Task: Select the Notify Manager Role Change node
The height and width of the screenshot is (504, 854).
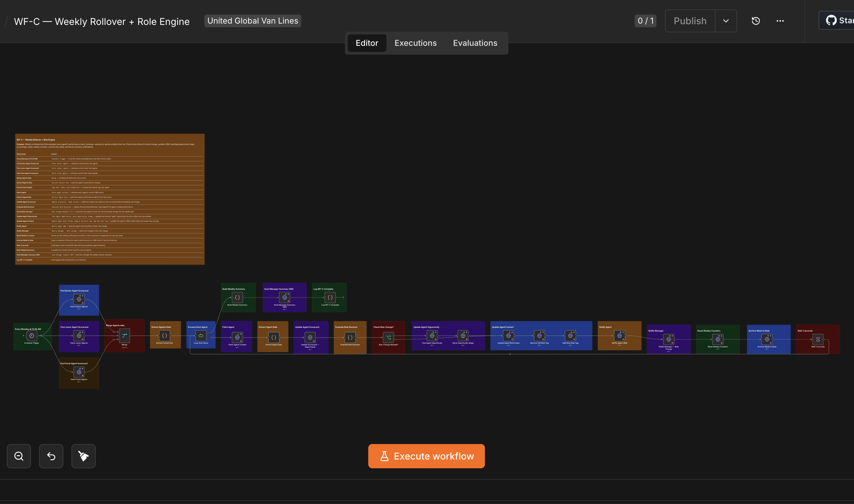Action: coord(668,339)
